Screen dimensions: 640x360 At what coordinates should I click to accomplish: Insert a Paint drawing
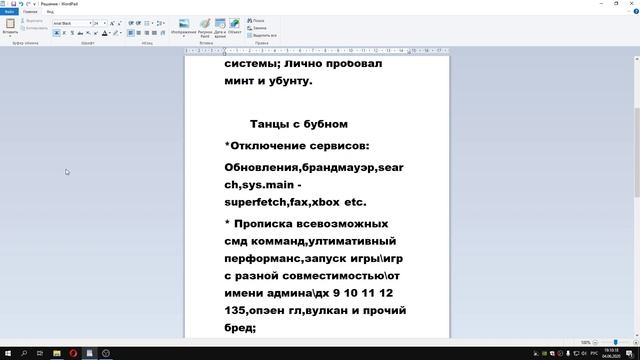[205, 28]
